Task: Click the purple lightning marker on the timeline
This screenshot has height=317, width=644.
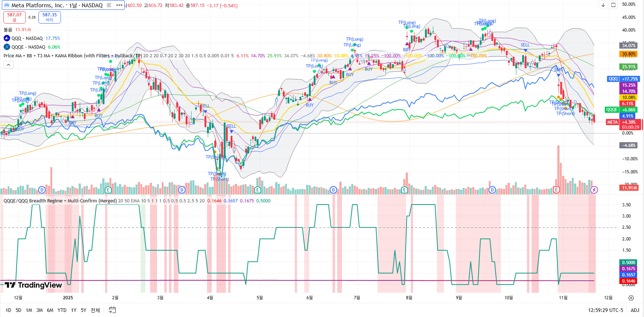Action: [x=594, y=190]
